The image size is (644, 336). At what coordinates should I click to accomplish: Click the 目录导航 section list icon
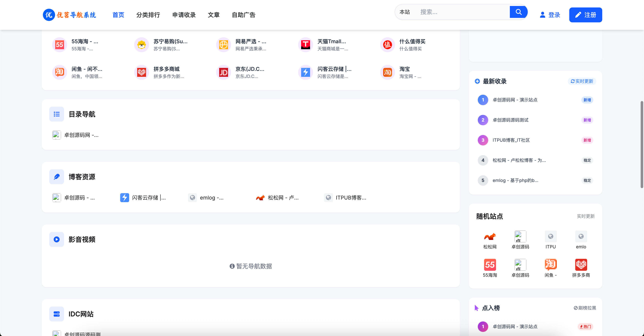pos(56,114)
